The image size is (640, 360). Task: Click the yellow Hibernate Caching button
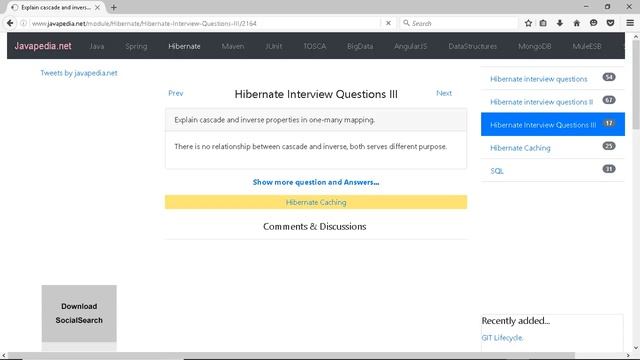pos(316,202)
